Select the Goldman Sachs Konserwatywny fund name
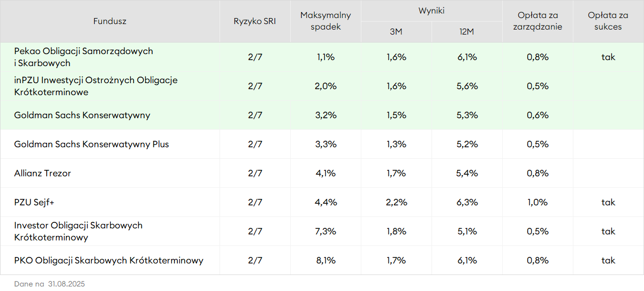The image size is (644, 291). coord(82,115)
